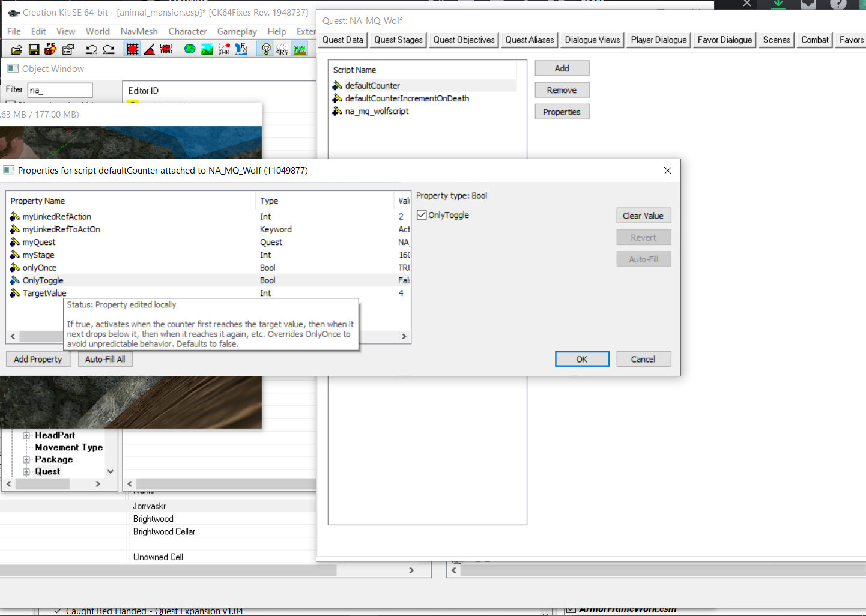The width and height of the screenshot is (866, 616).
Task: Toggle Local Trans toolbar icon
Action: click(x=166, y=49)
